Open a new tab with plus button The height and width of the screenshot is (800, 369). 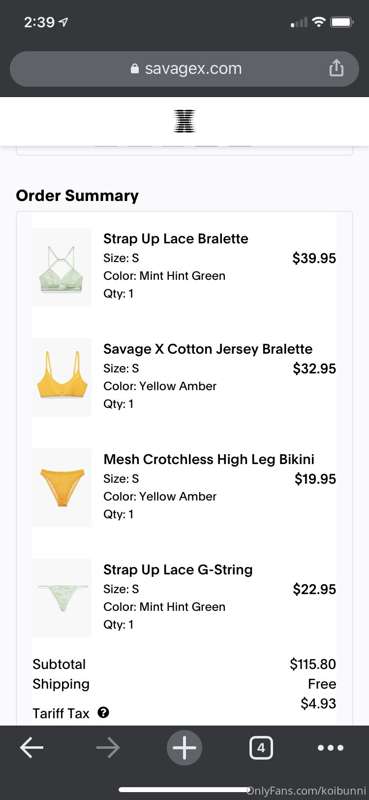point(184,748)
